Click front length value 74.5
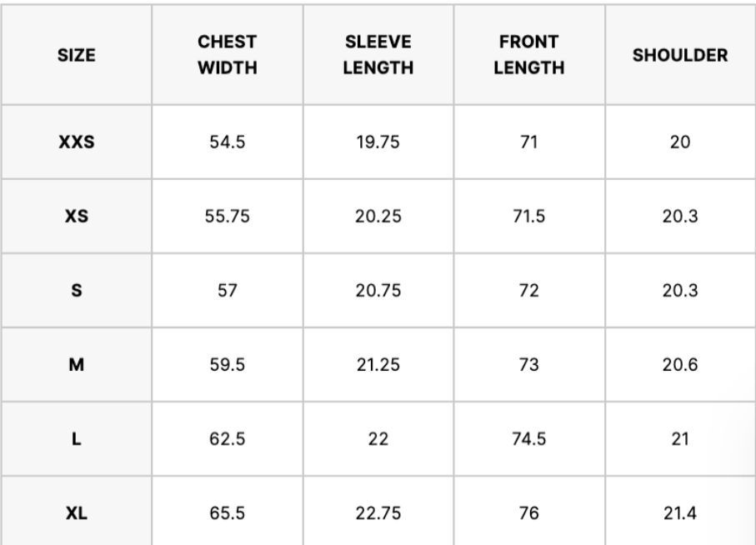The width and height of the screenshot is (756, 545). [x=528, y=440]
